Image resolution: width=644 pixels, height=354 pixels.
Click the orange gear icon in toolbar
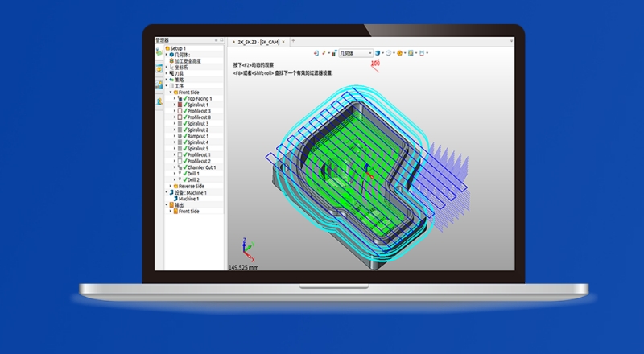coord(399,53)
